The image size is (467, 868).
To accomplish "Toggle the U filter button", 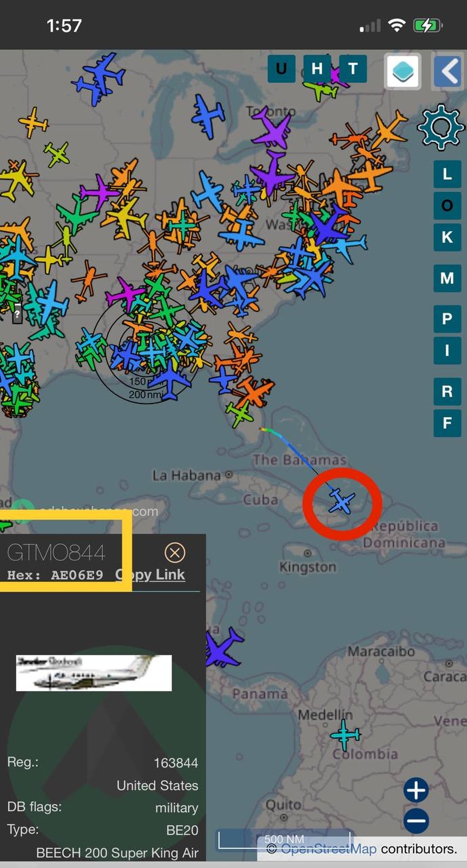I will pyautogui.click(x=281, y=69).
